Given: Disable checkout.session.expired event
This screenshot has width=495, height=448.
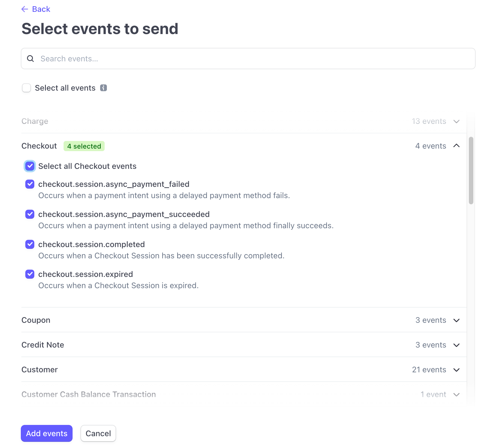Looking at the screenshot, I should (x=30, y=274).
